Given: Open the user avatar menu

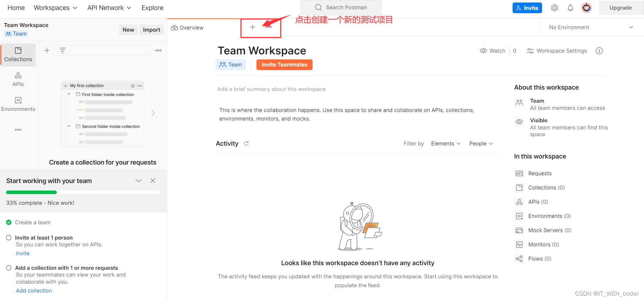Looking at the screenshot, I should tap(586, 8).
